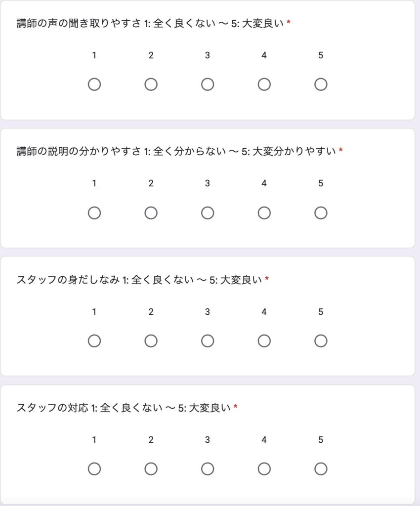420x506 pixels.
Task: Select rating 1 for 講師の声の聞き取りやすさ
Action: (94, 84)
